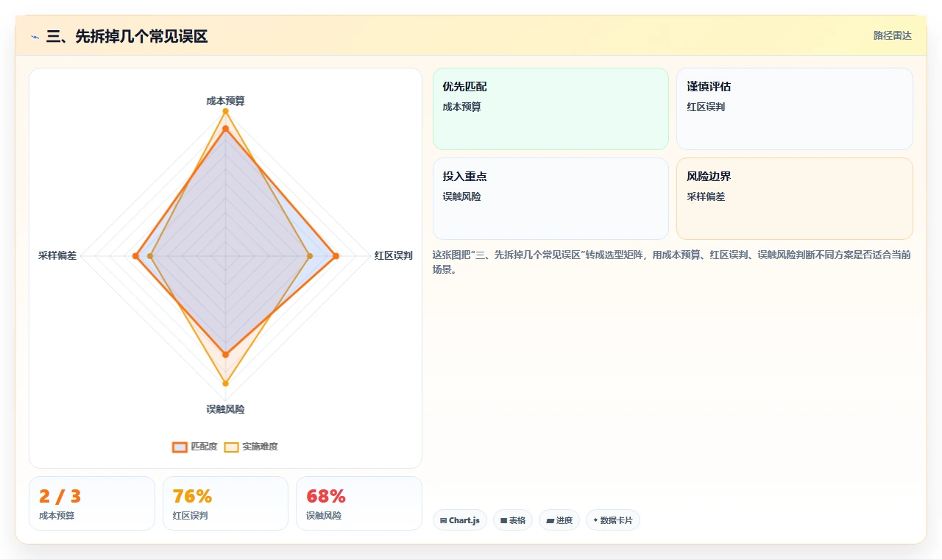Click the 进度 chip
Screen dimensions: 942x560
pos(559,520)
